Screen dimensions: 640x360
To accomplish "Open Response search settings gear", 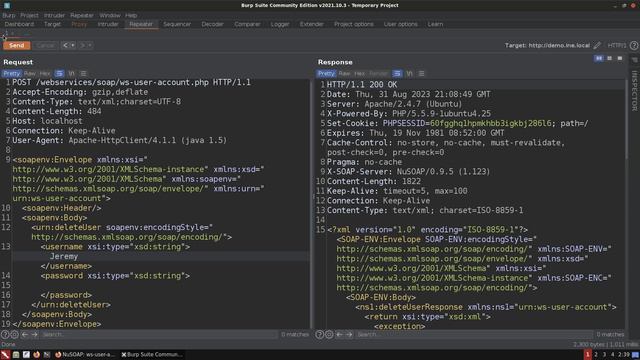I will (329, 335).
